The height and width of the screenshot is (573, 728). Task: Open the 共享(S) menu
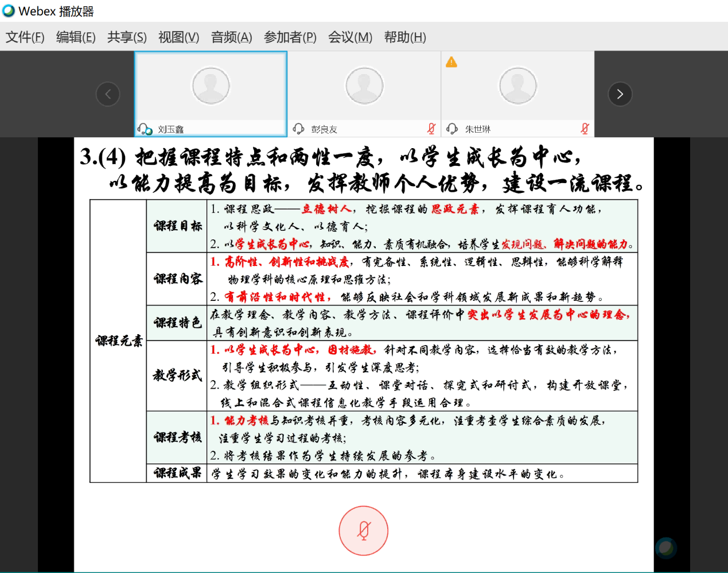click(127, 37)
